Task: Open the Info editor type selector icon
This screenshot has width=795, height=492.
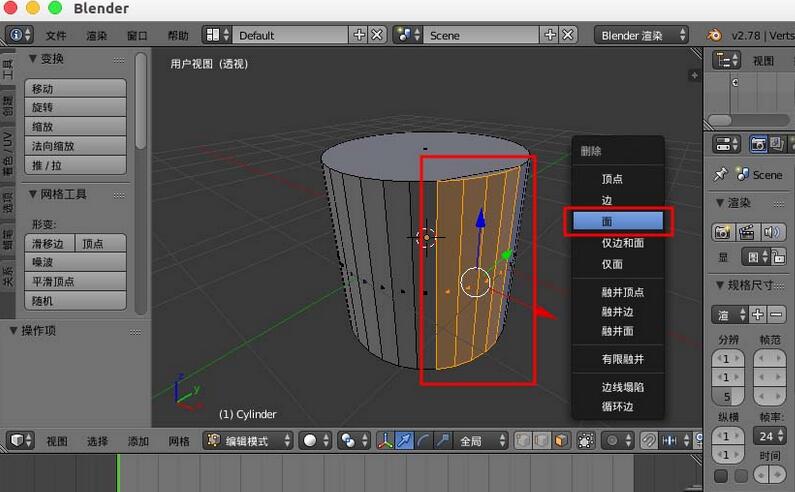Action: point(19,35)
